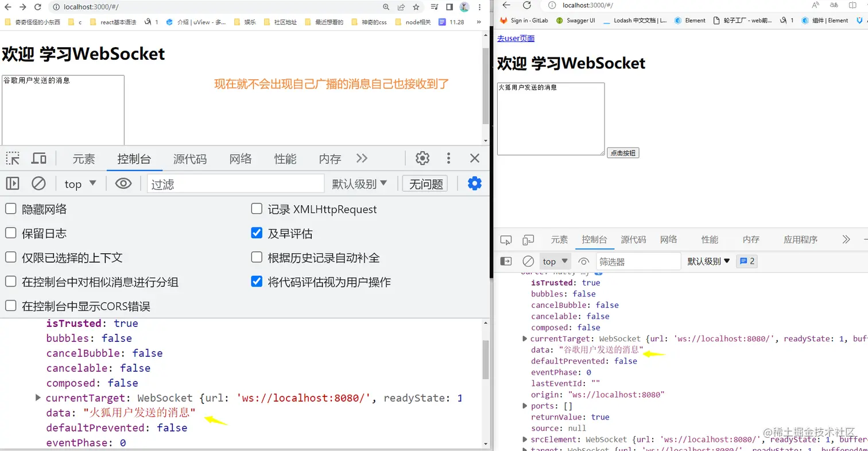Open the top context dropdown in Chrome console
Viewport: 868px width, 451px height.
(80, 184)
